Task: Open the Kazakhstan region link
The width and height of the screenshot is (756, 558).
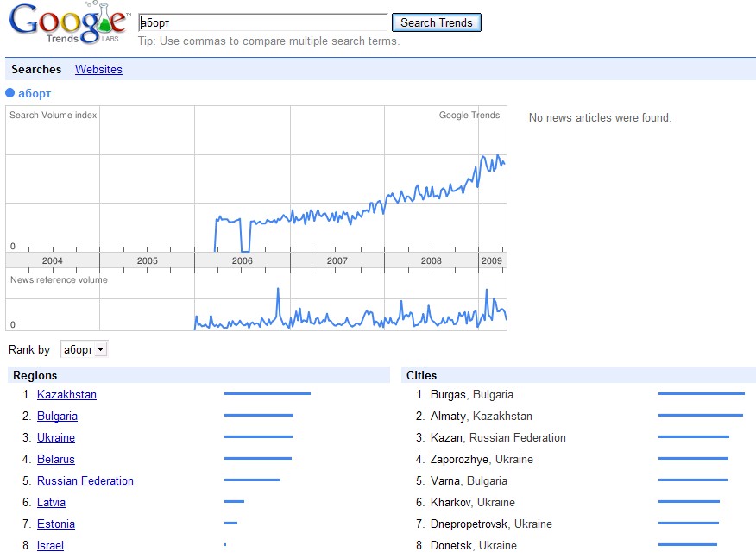Action: point(66,394)
